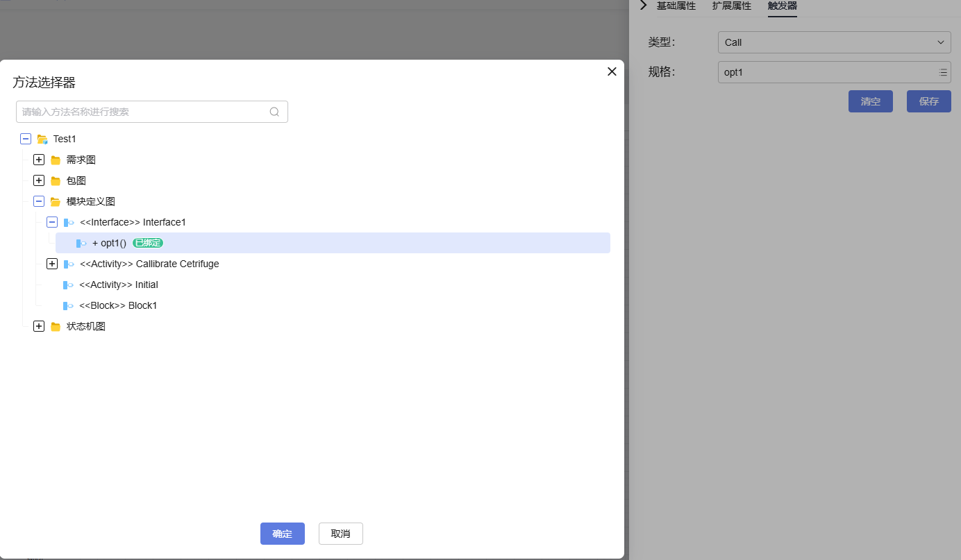Click the search magnifier icon

(274, 112)
